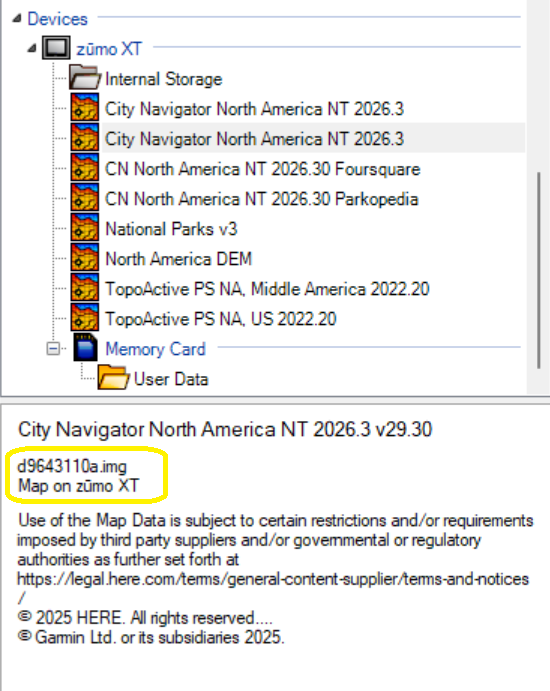Screen dimensions: 550x691
Task: Click the Memory Card SD icon
Action: pyautogui.click(x=85, y=348)
